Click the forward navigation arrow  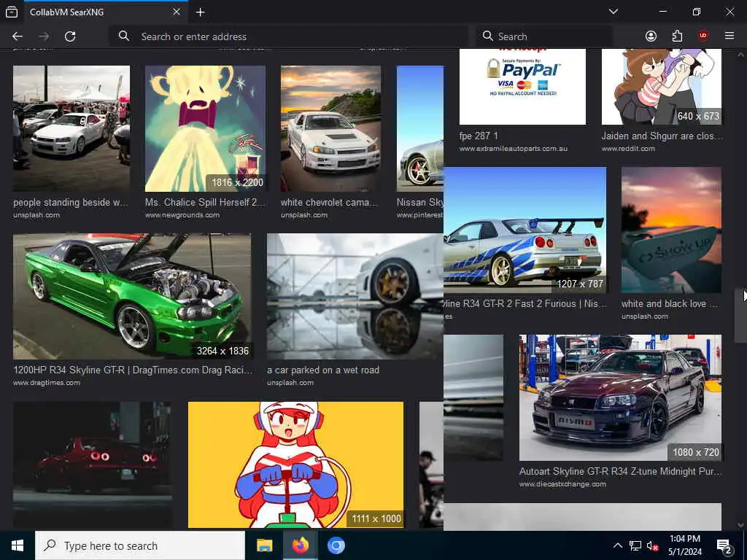[x=44, y=36]
